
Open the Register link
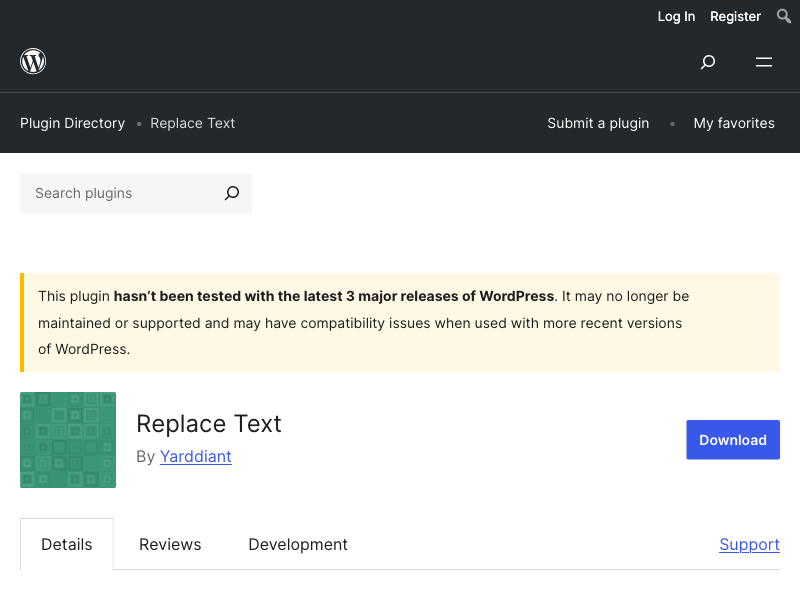click(735, 16)
